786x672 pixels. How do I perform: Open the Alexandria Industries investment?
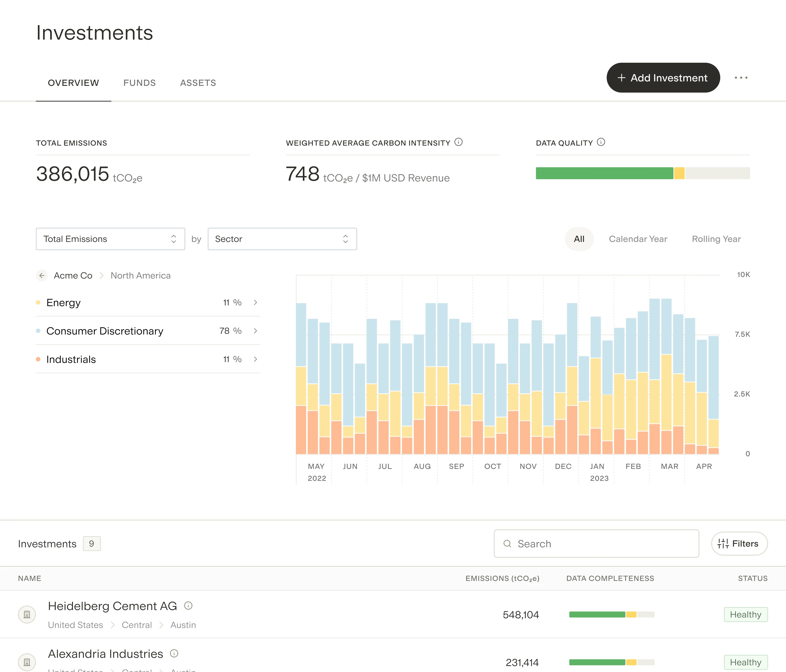coord(105,653)
